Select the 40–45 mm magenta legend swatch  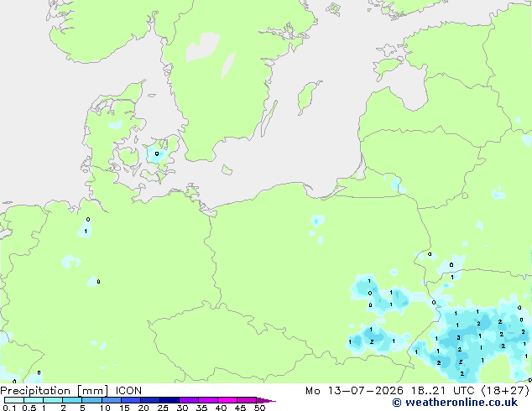227,400
